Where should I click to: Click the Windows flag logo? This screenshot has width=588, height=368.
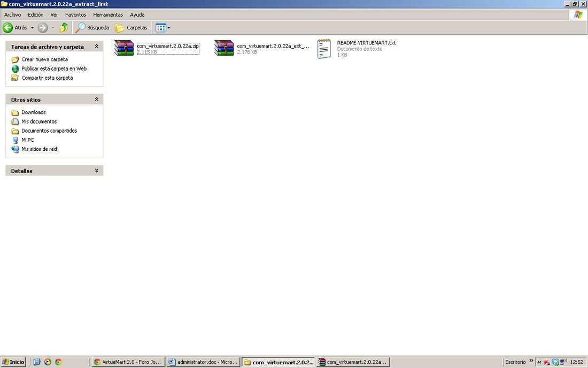click(x=578, y=14)
